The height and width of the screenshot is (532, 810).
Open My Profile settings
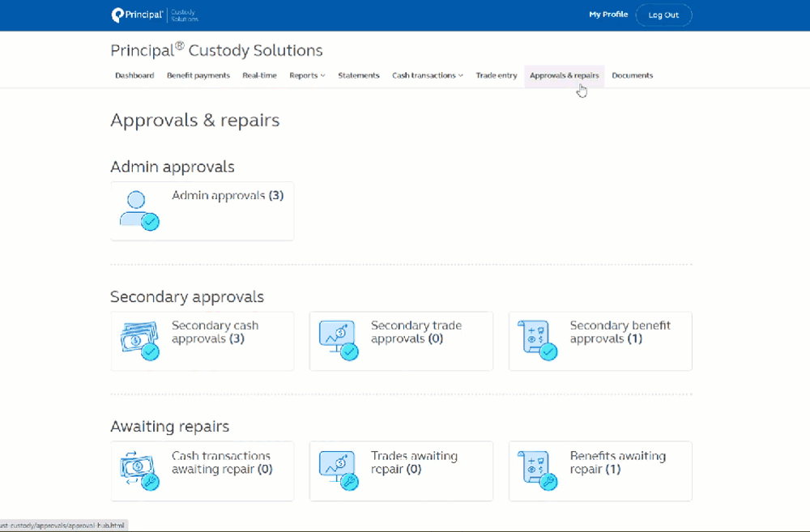click(608, 15)
